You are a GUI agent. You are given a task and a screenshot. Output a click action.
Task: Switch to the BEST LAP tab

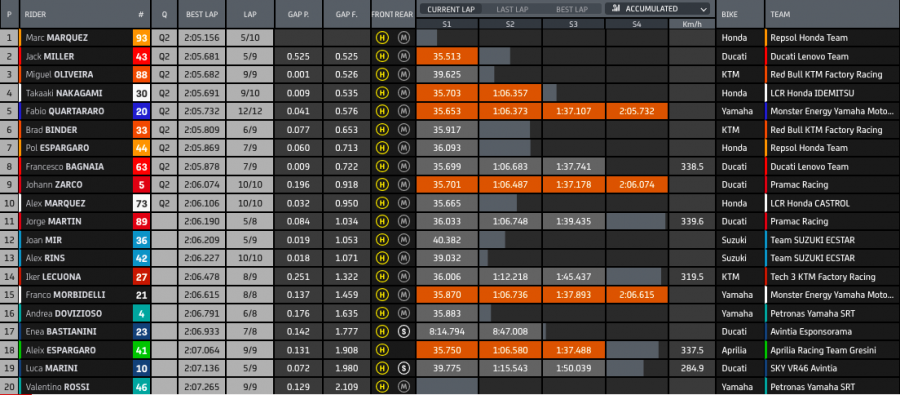tap(571, 9)
